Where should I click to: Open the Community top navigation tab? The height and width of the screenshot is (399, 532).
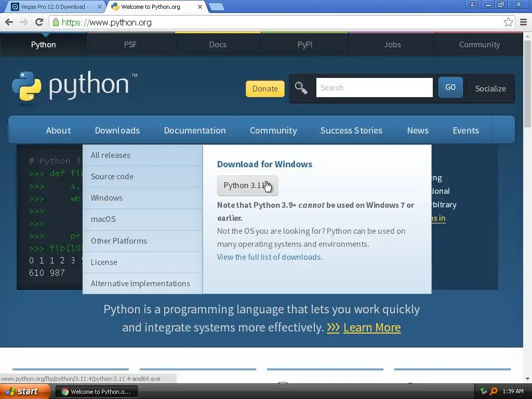[480, 45]
